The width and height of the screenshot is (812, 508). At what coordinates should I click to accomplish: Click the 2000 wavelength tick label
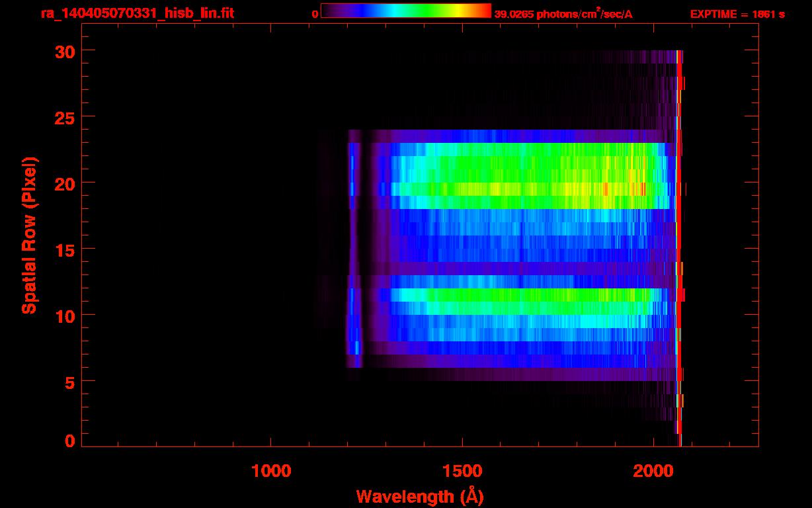(653, 471)
